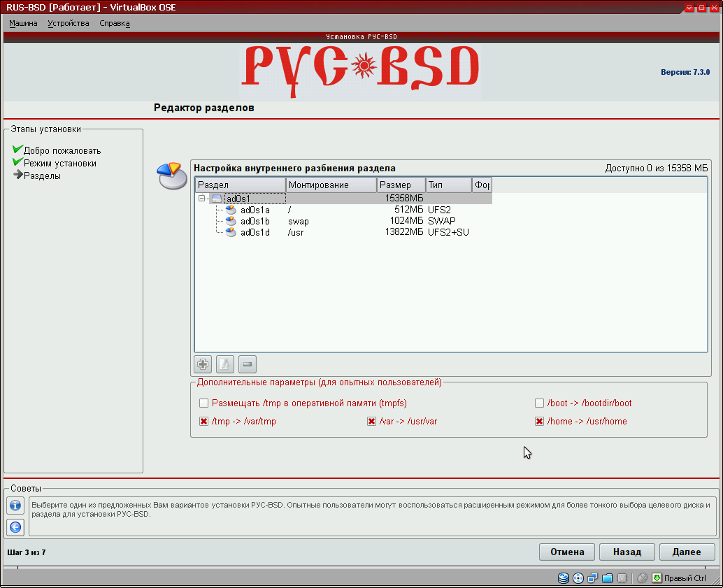Click the ad0s1b partition icon

(x=231, y=221)
